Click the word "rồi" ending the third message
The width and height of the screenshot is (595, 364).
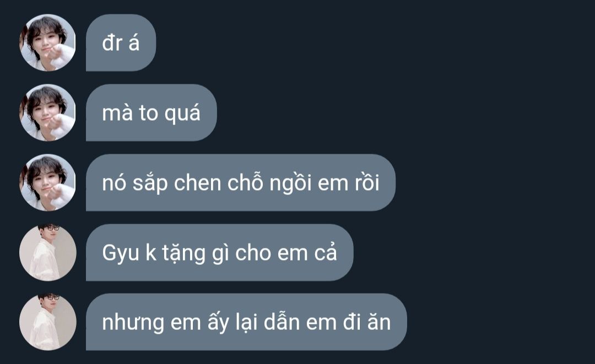tap(367, 182)
